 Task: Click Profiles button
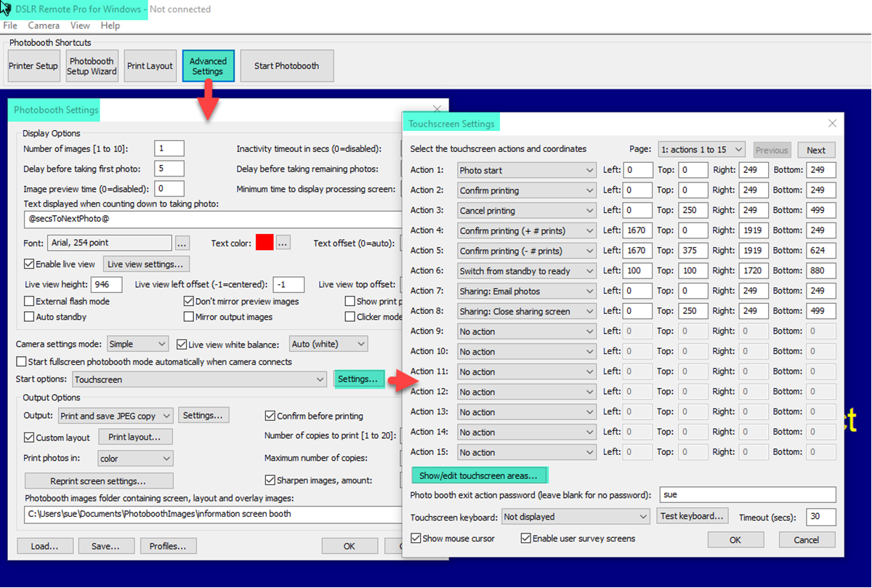(x=168, y=546)
